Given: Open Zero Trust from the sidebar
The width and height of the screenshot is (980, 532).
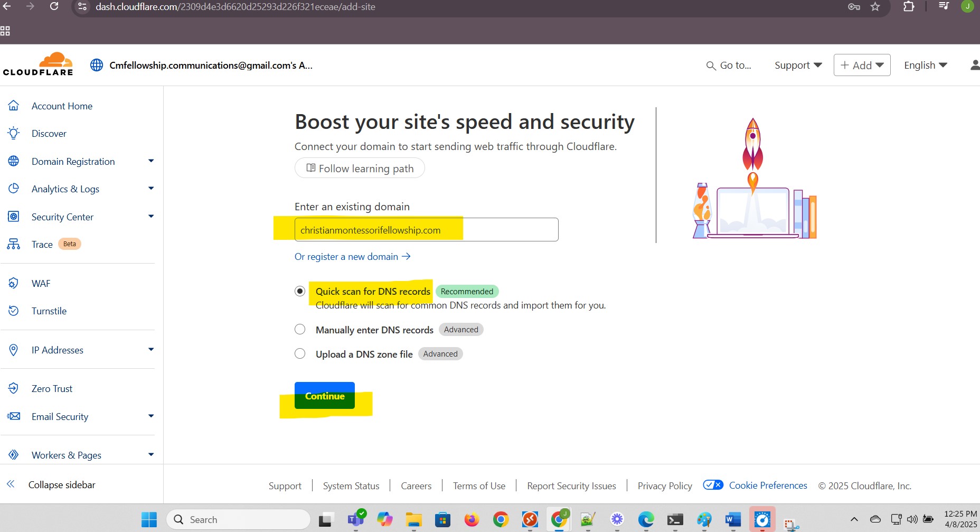Looking at the screenshot, I should [52, 389].
